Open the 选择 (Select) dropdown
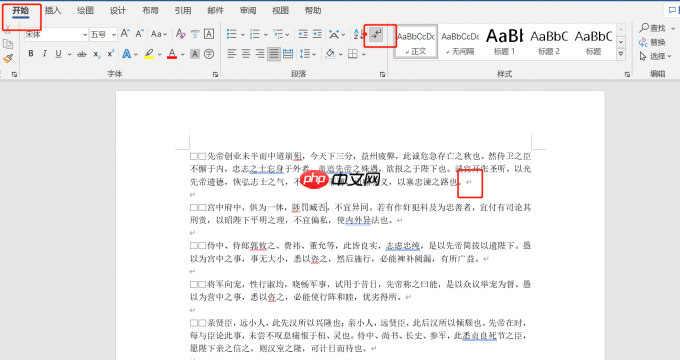This screenshot has width=680, height=360. (x=655, y=56)
